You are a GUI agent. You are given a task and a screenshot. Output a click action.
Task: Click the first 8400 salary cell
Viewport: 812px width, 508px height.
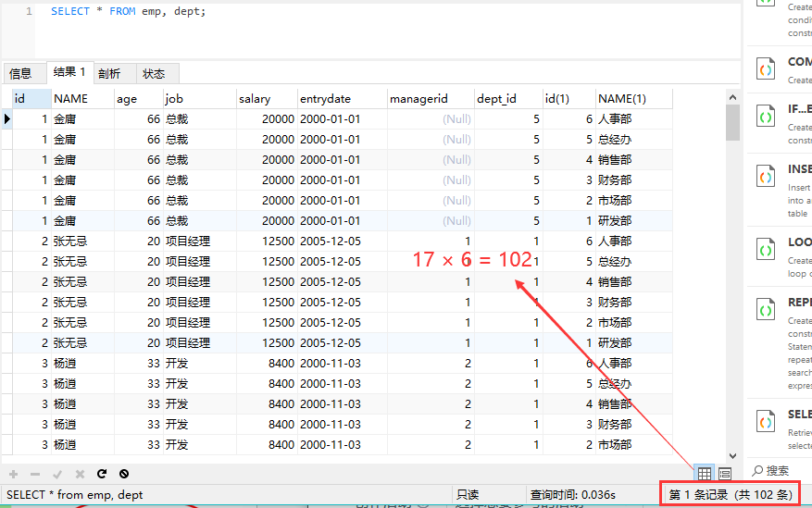[267, 363]
